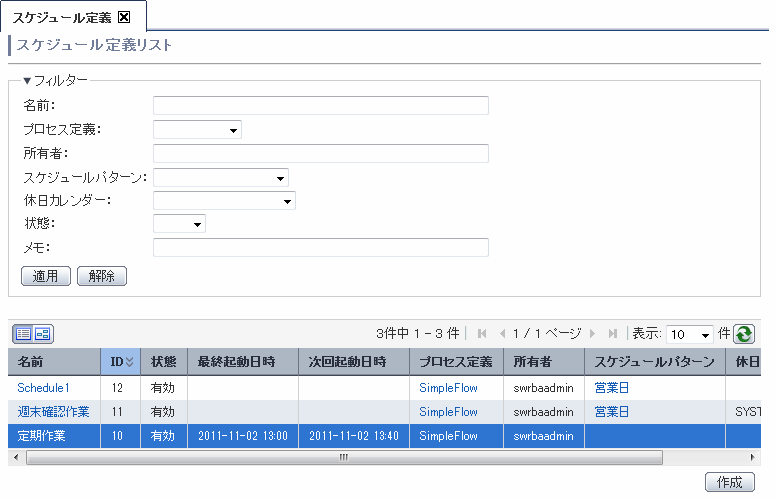Go to next page of results

[x=592, y=333]
